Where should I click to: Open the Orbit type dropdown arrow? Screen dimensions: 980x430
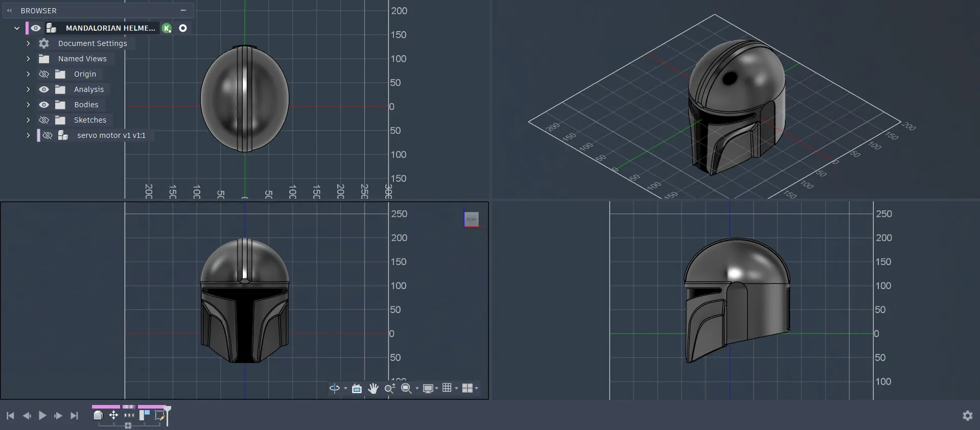click(345, 389)
